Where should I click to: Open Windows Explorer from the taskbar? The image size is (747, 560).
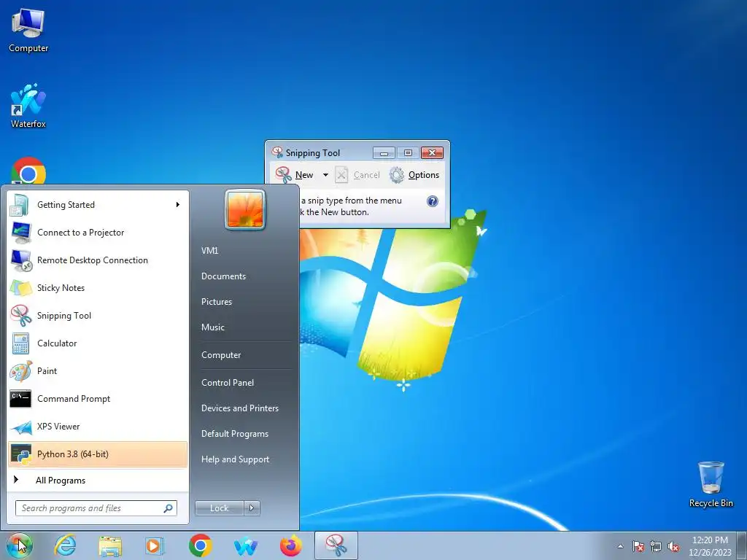pos(110,545)
